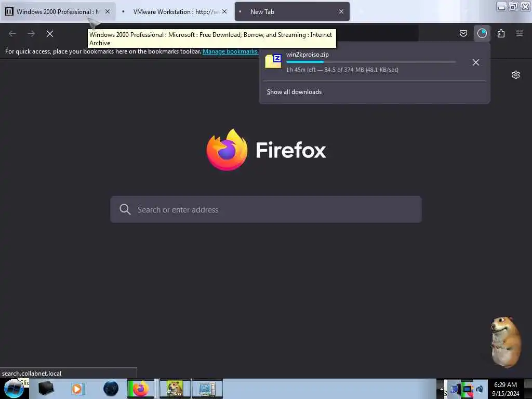Open new tab personalize gear settings

point(516,75)
